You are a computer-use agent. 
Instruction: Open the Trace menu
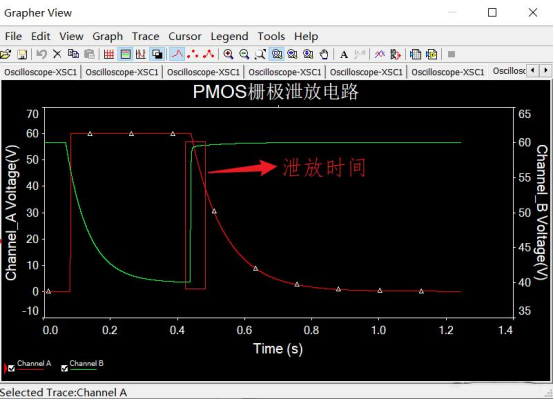coord(146,36)
